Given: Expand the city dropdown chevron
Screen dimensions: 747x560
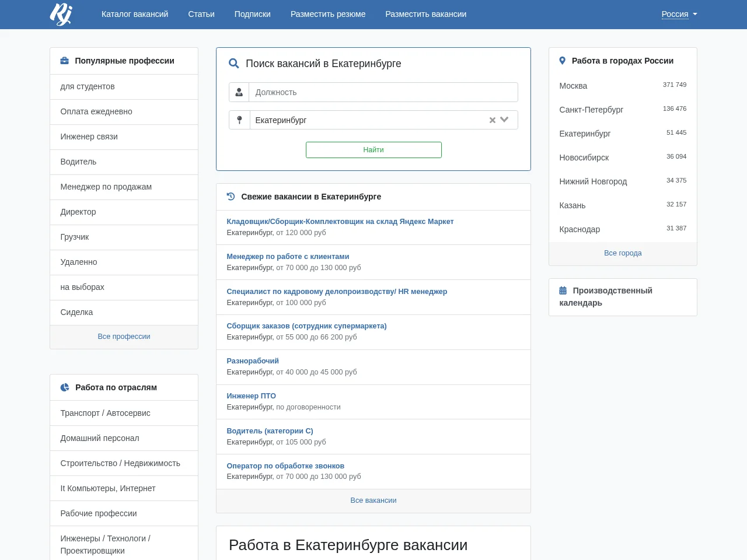Looking at the screenshot, I should (x=505, y=120).
